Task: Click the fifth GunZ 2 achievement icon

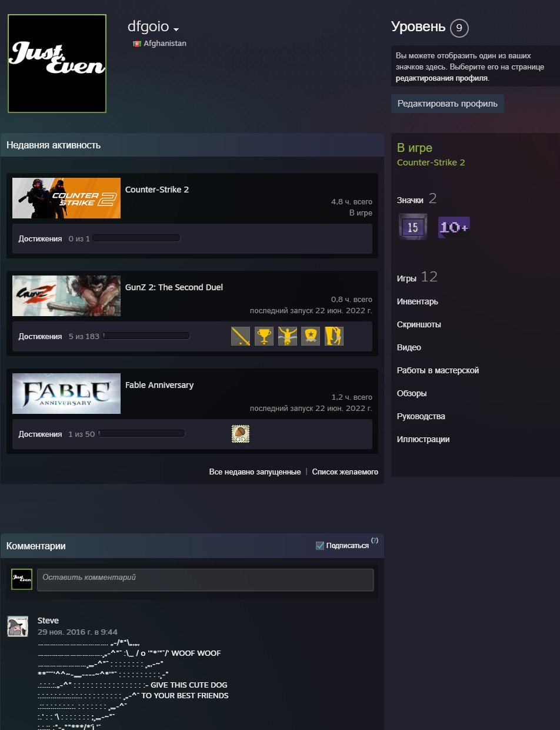Action: 334,336
